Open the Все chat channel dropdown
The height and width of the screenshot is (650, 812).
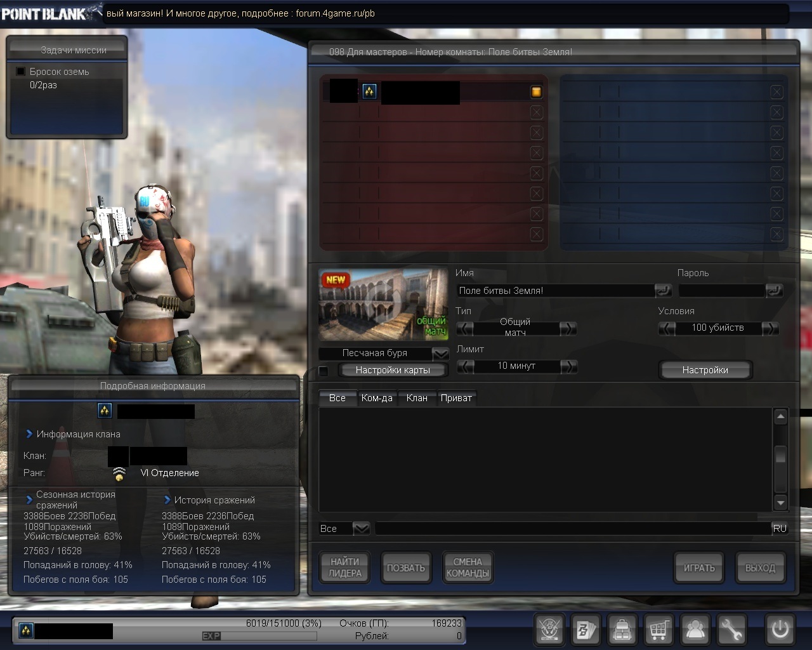point(360,528)
